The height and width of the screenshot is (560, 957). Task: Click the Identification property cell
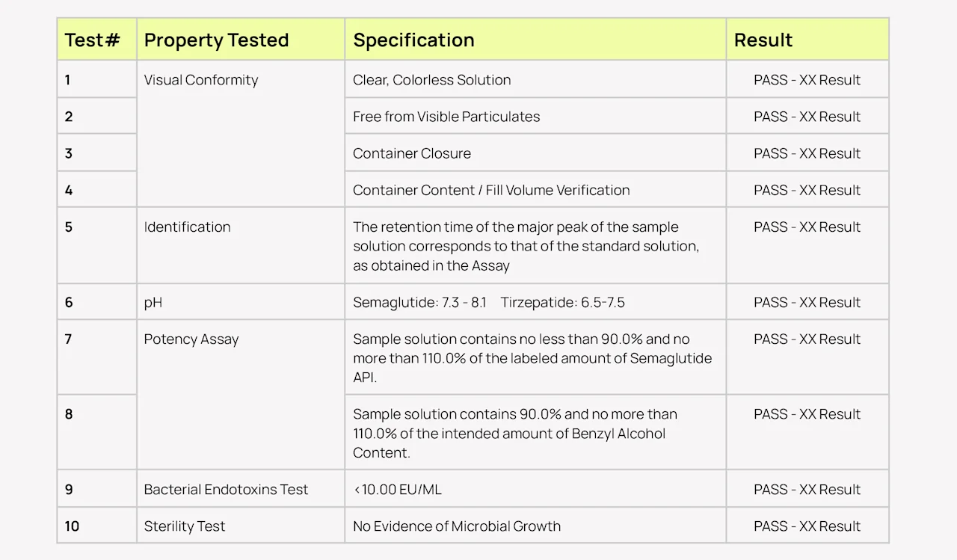(187, 227)
